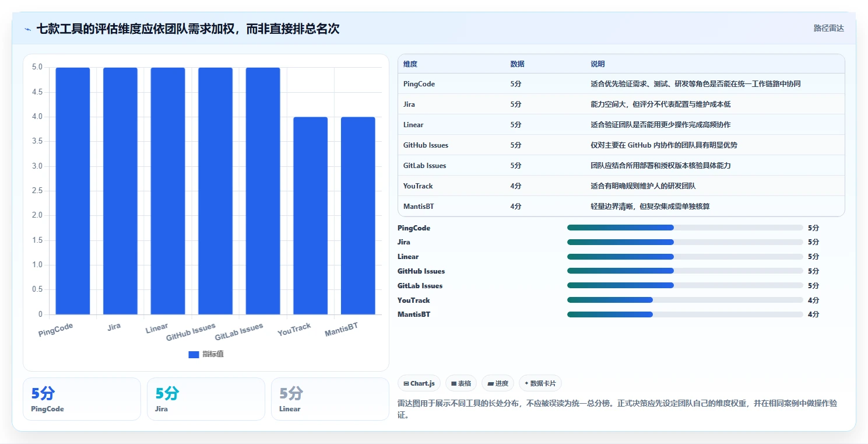
Task: Click the description 能力空间大，但评分不代表配置与维护成本低
Action: coord(660,104)
